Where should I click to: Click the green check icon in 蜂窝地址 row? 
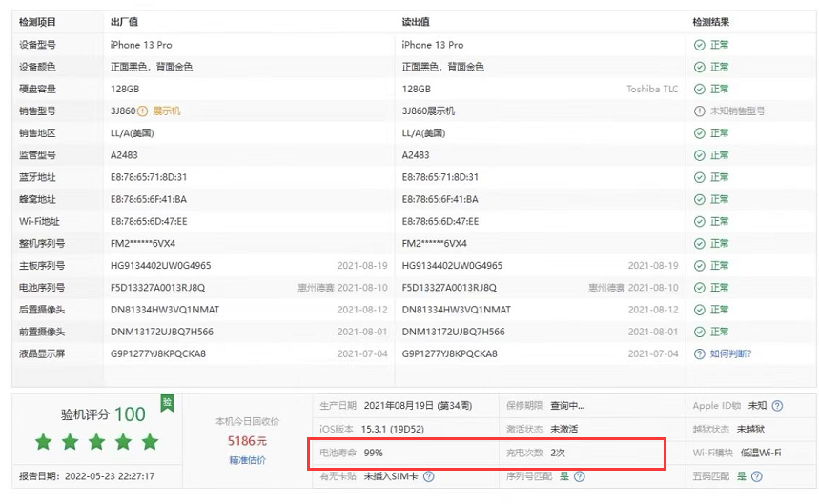pos(700,199)
